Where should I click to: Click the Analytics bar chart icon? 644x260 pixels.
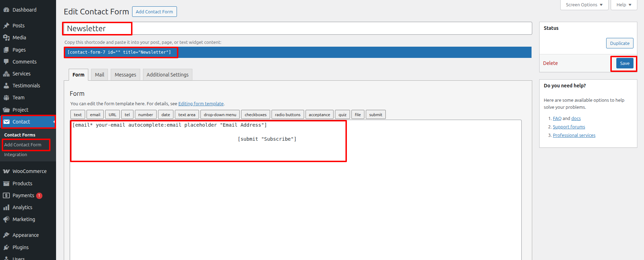[6, 207]
